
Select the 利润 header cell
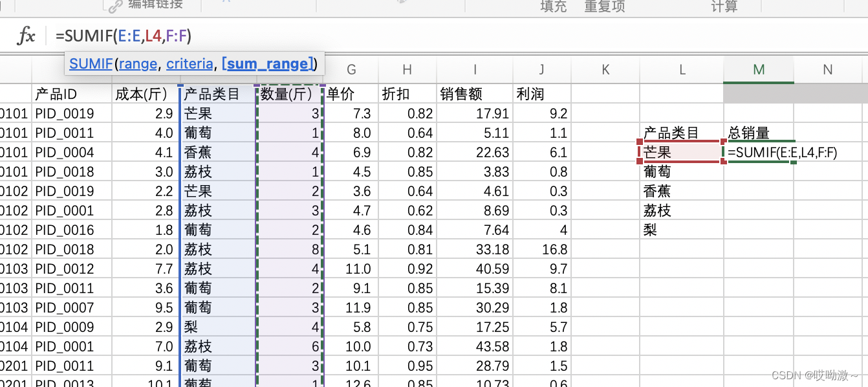pos(542,94)
